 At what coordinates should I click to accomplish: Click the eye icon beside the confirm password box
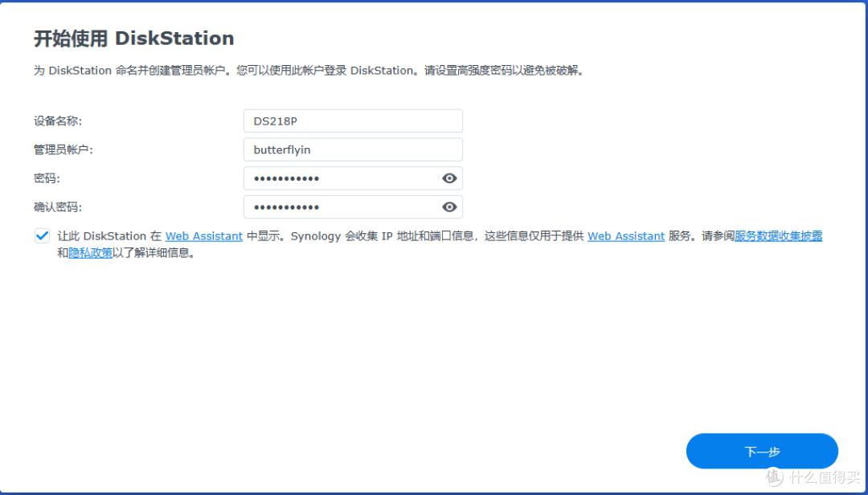click(x=449, y=207)
